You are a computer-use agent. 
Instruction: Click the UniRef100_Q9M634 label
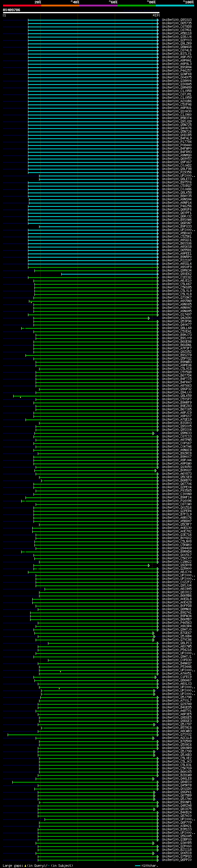pyautogui.click(x=177, y=270)
